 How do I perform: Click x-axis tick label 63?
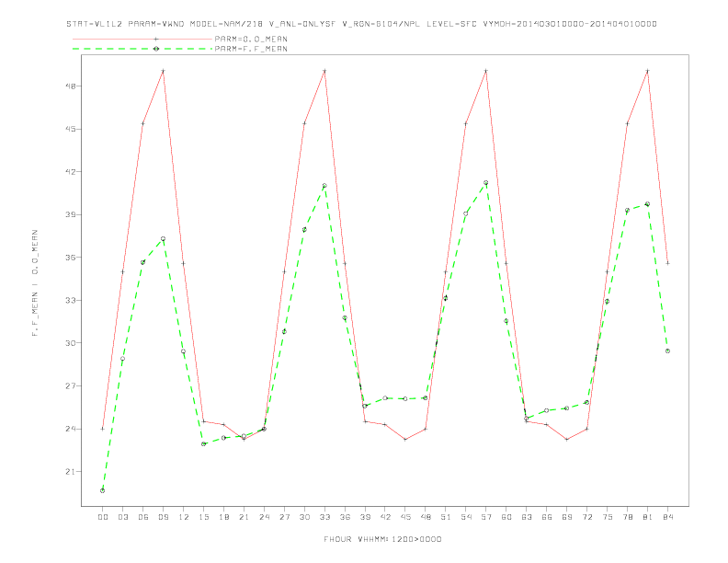[x=527, y=517]
